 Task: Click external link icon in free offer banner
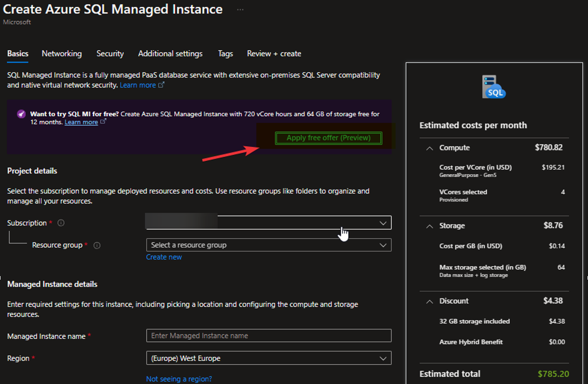(103, 122)
